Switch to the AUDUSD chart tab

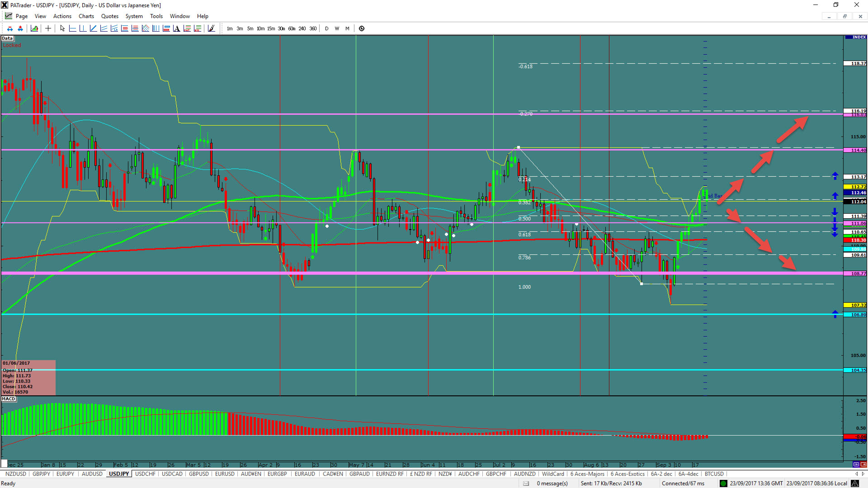pos(92,474)
